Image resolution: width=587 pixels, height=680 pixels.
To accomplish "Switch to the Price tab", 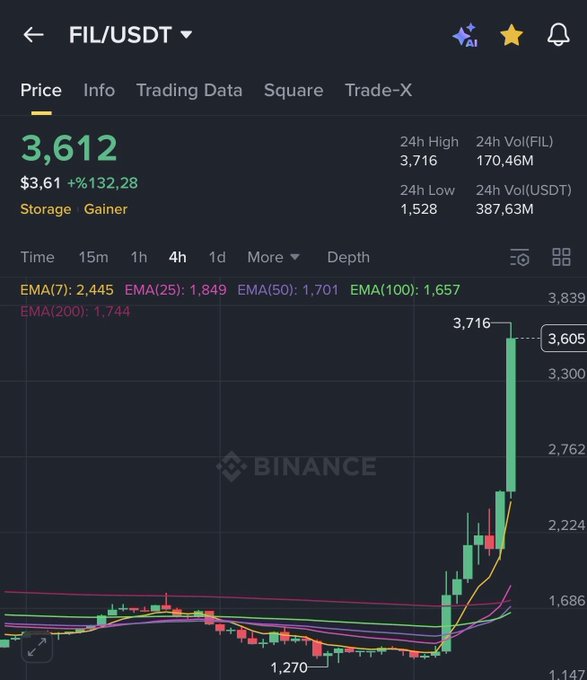I will 41,90.
